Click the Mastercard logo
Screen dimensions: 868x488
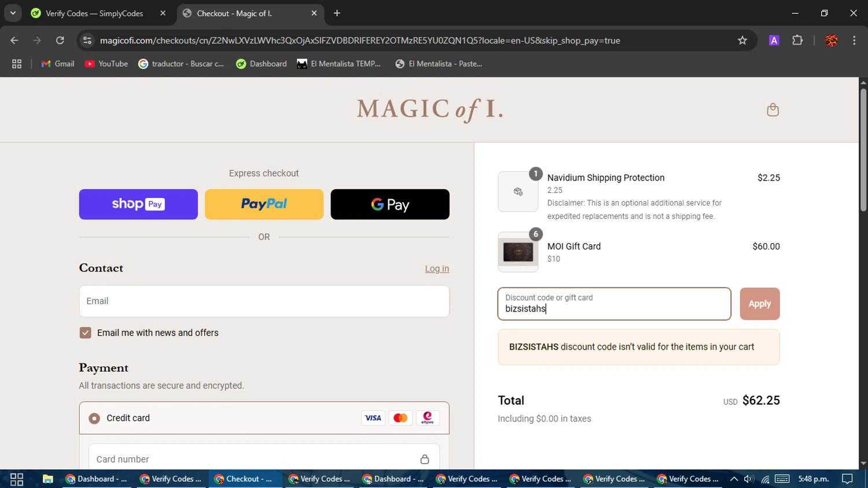(x=400, y=418)
